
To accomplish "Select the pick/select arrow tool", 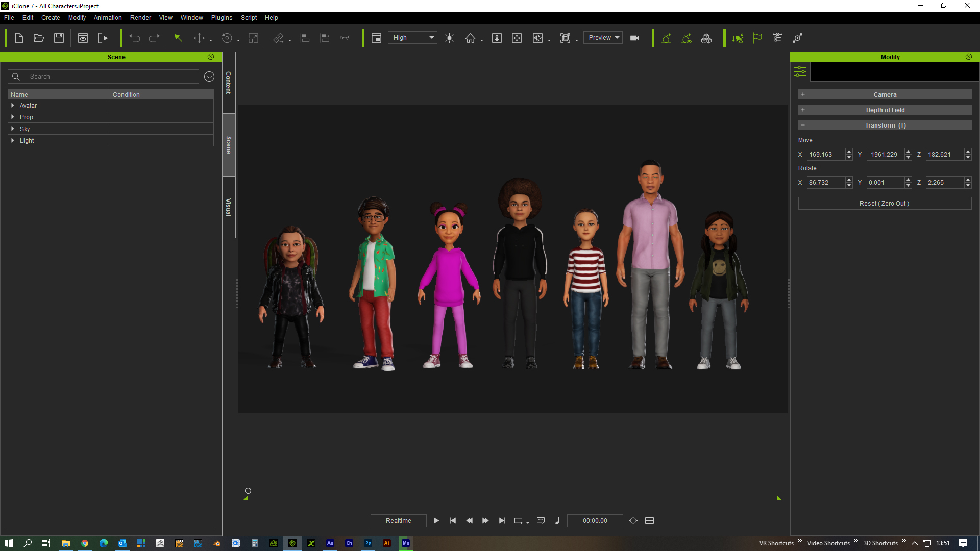I will (x=178, y=38).
